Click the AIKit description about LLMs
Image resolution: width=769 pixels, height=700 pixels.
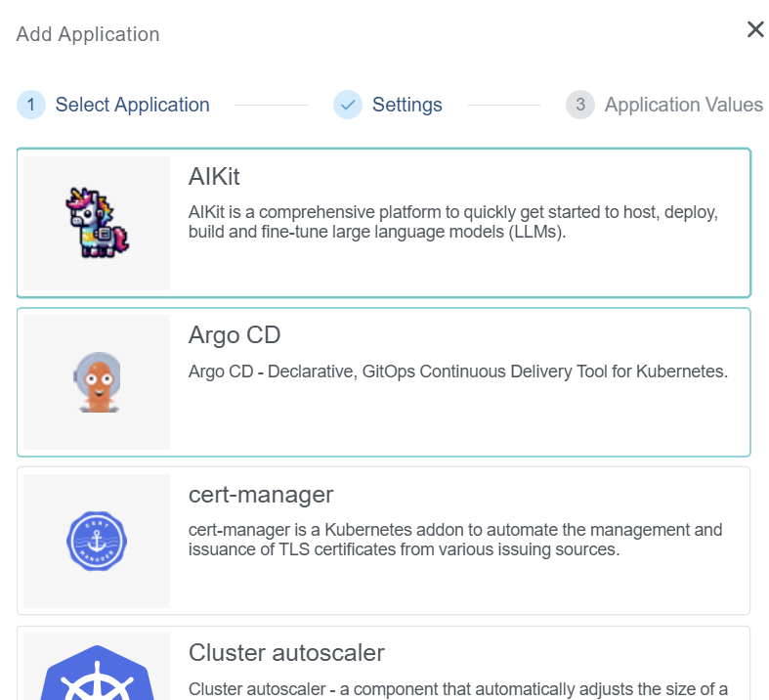pyautogui.click(x=453, y=222)
